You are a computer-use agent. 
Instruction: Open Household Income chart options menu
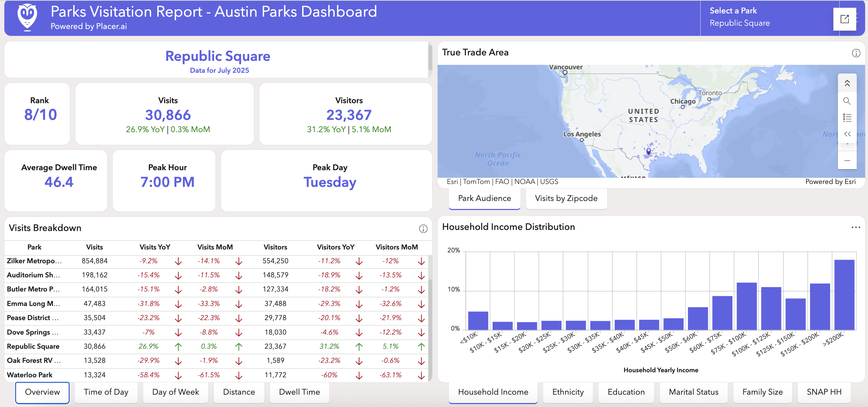click(x=856, y=227)
